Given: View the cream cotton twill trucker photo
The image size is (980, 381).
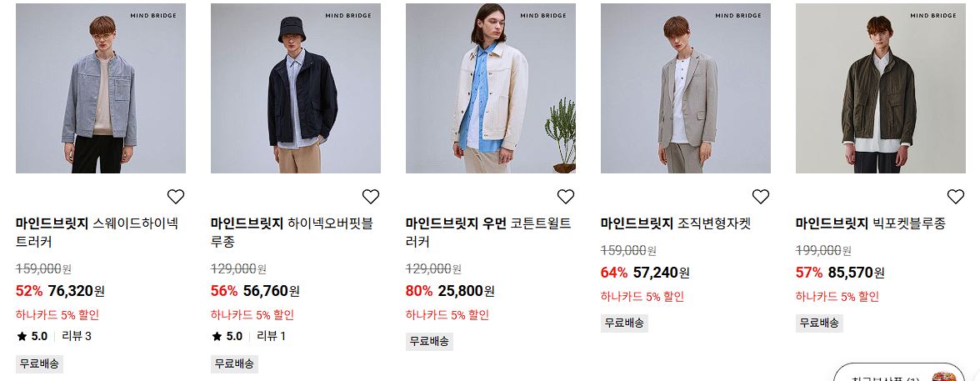Looking at the screenshot, I should point(491,88).
